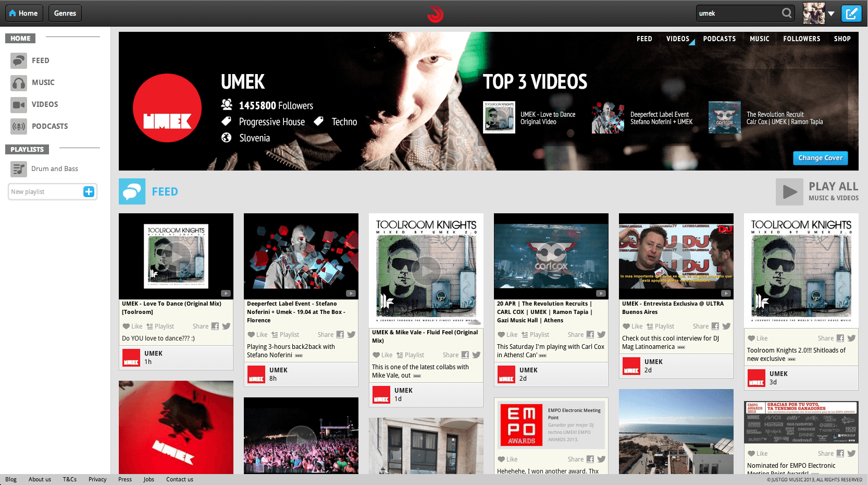The height and width of the screenshot is (485, 868).
Task: Go to Home in top bar
Action: [24, 13]
